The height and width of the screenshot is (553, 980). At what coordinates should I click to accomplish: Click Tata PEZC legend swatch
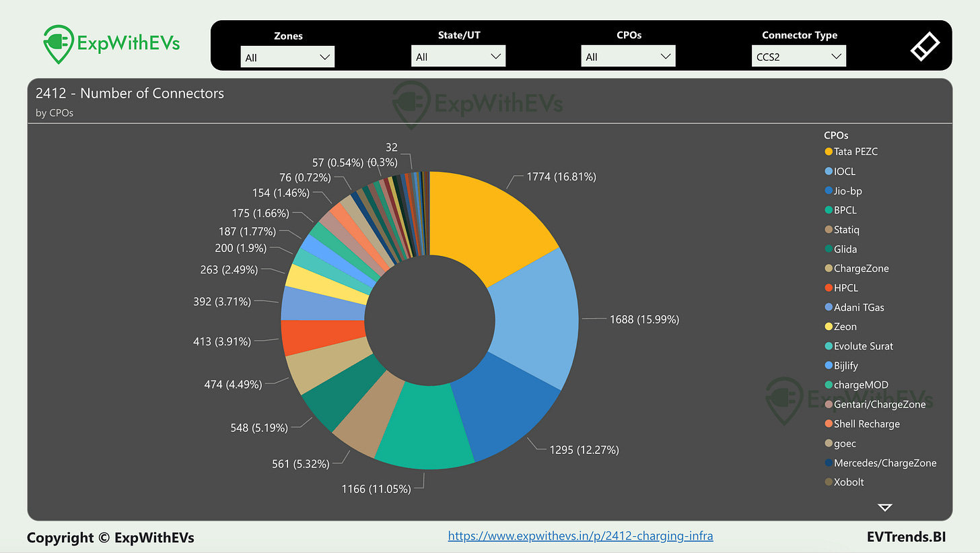click(829, 152)
